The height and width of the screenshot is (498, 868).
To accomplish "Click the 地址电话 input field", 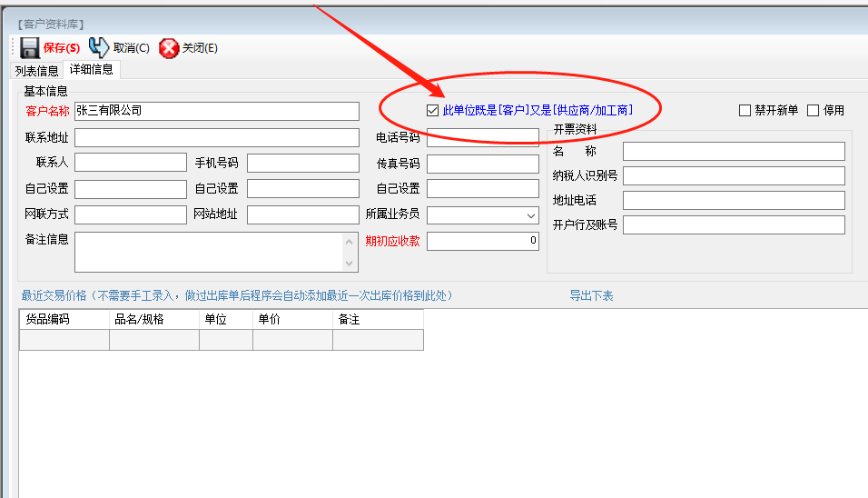I will (734, 200).
